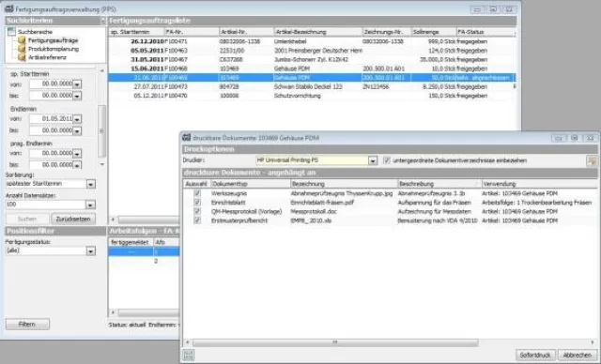Open the Fertigungsstatus dropdown showing (alle)
The height and width of the screenshot is (364, 601).
(90, 251)
